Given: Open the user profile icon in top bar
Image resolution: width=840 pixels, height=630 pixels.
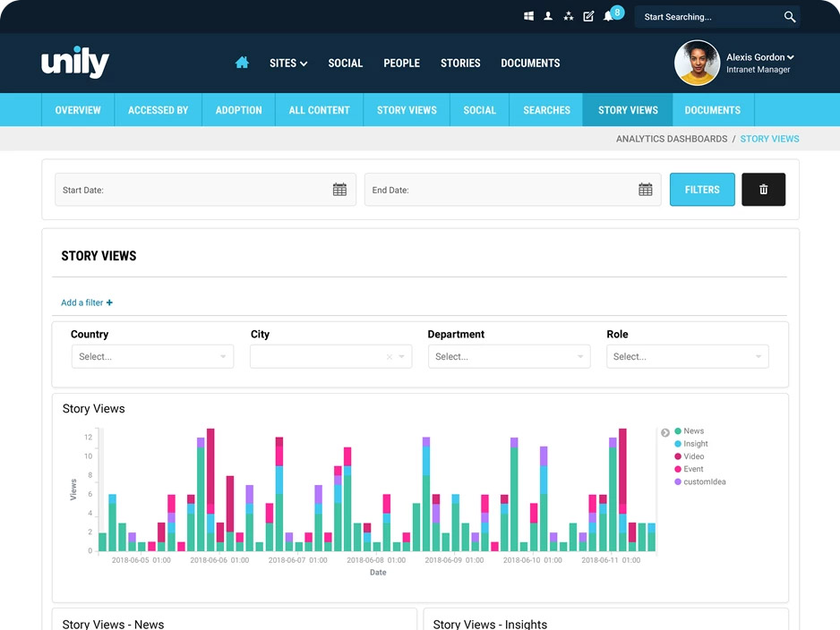Looking at the screenshot, I should click(548, 16).
